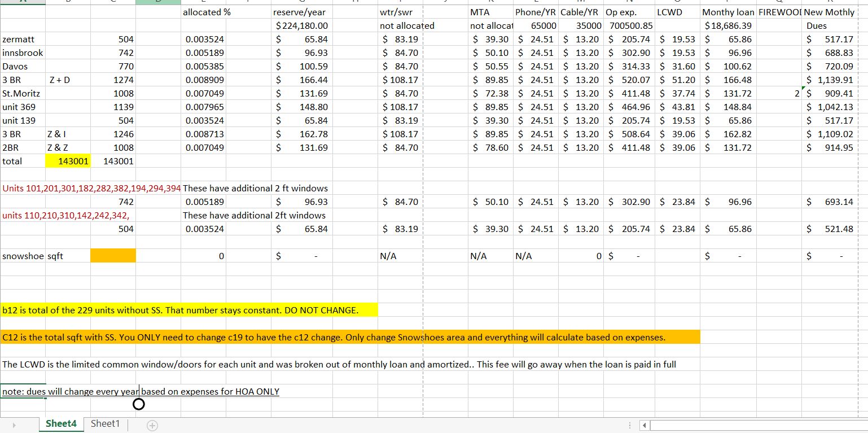Select the $ 688.83 monthly dues cell
The height and width of the screenshot is (433, 868).
point(830,53)
